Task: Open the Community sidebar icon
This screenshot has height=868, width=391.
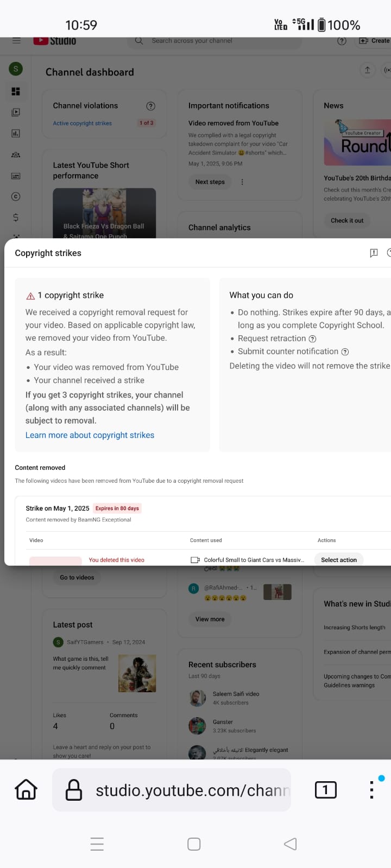Action: coord(16,155)
